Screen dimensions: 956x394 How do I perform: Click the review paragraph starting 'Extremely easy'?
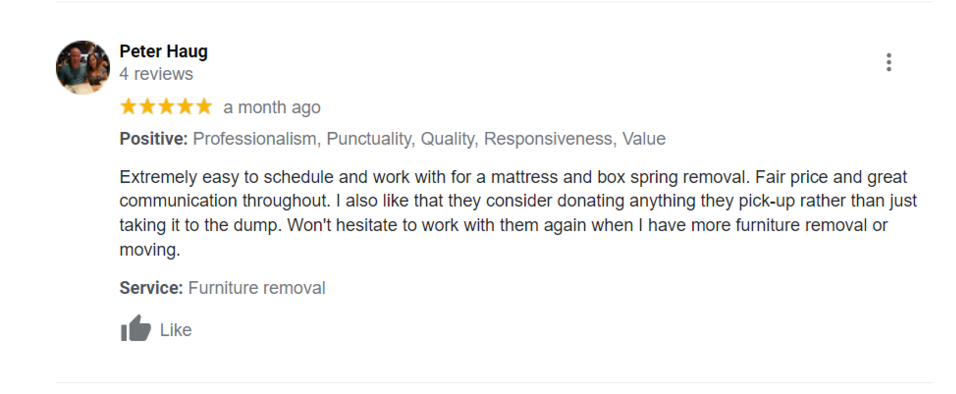click(x=518, y=213)
